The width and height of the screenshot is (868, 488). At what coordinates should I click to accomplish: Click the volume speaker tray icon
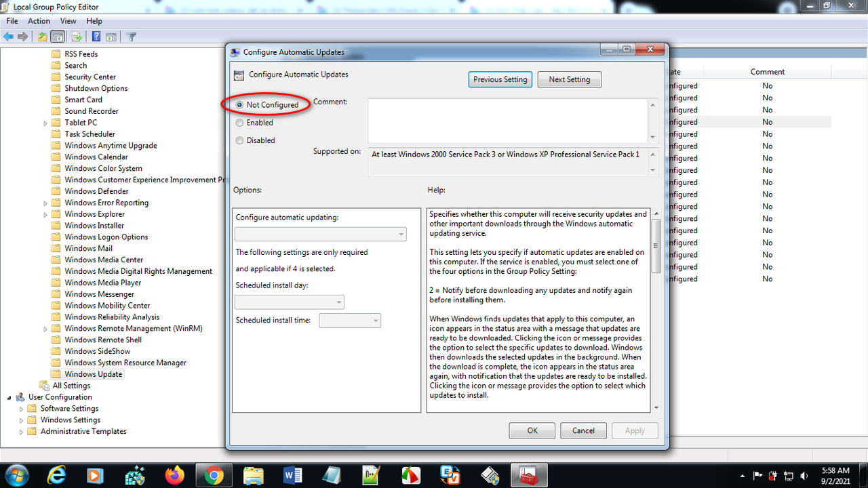point(804,476)
